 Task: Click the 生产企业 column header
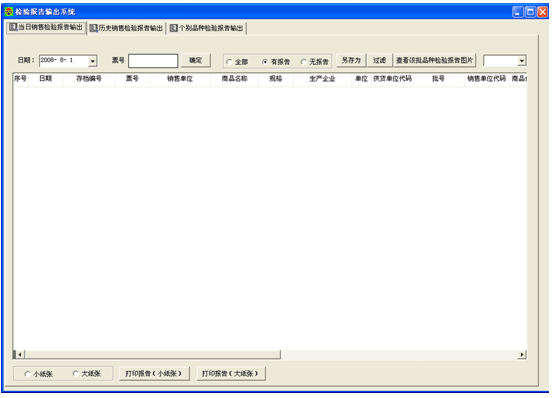tap(322, 79)
